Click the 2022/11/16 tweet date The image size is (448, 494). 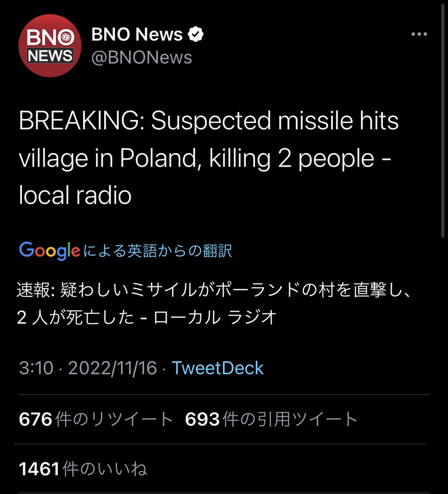[x=112, y=368]
